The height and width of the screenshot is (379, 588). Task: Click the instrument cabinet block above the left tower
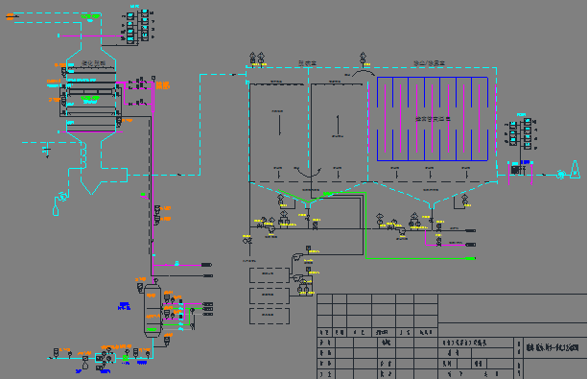pyautogui.click(x=137, y=26)
